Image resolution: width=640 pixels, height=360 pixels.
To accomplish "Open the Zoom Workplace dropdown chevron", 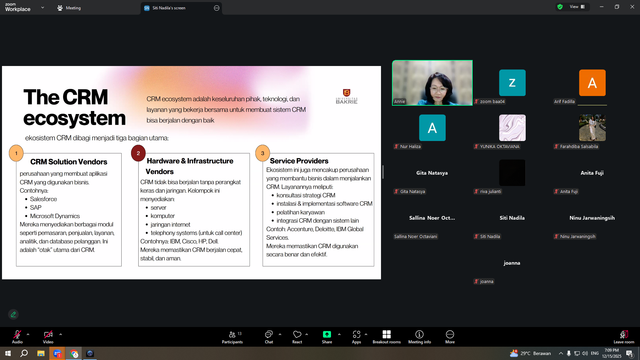I will [x=42, y=7].
